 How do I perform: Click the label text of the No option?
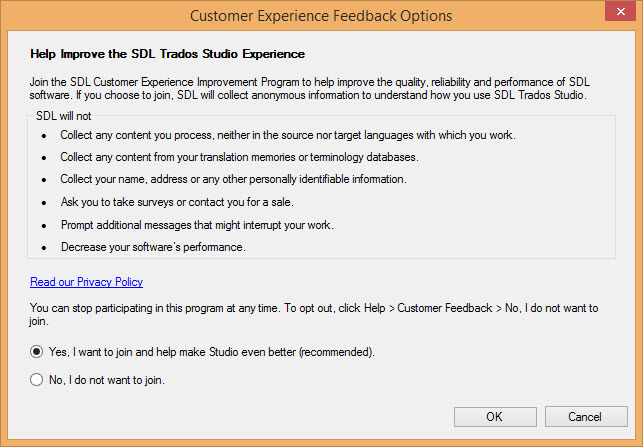[x=107, y=380]
